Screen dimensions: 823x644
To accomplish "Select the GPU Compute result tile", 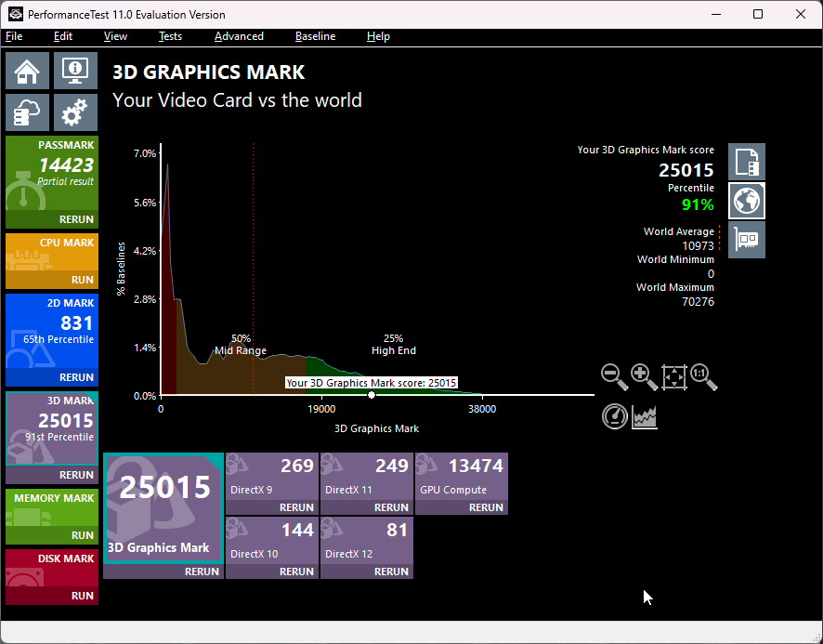I will pyautogui.click(x=461, y=477).
